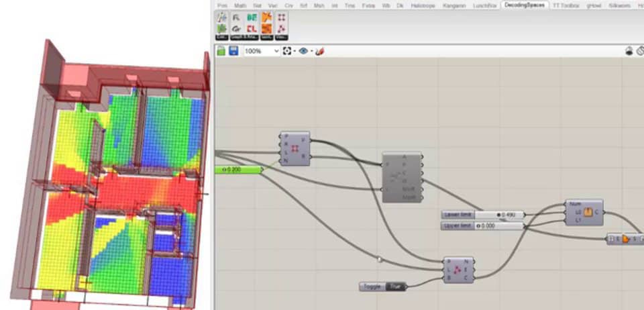Expand the third black ribbon panel label
644x310 pixels.
click(x=267, y=38)
